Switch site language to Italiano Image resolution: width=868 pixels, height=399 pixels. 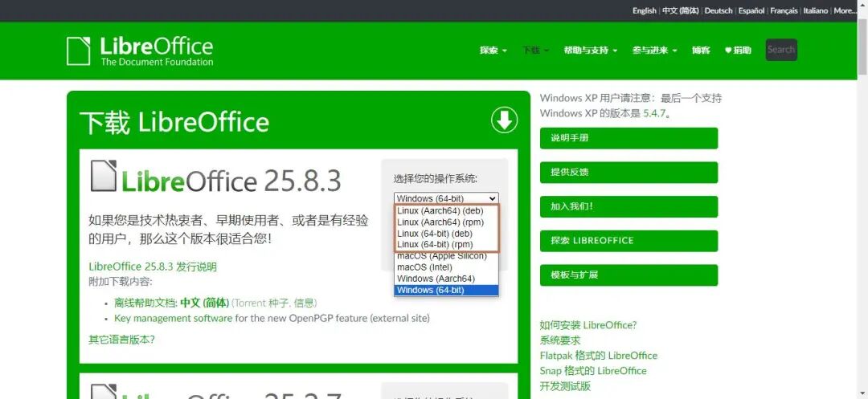pyautogui.click(x=816, y=10)
